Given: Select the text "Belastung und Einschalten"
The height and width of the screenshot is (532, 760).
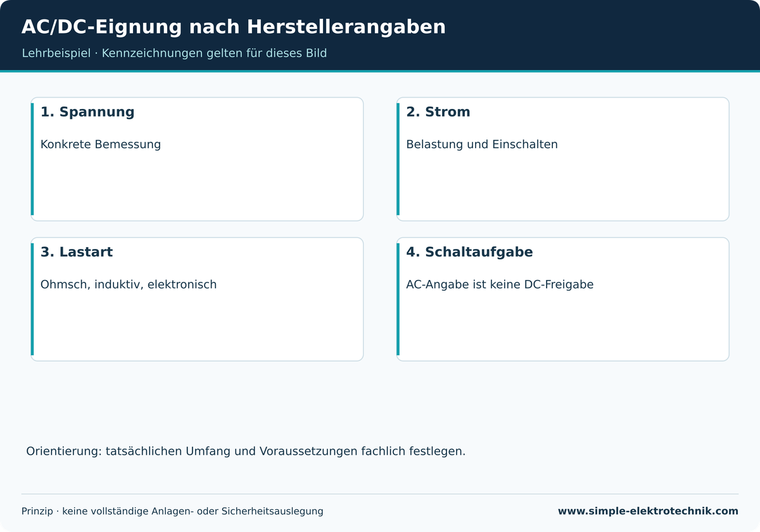Looking at the screenshot, I should point(482,144).
